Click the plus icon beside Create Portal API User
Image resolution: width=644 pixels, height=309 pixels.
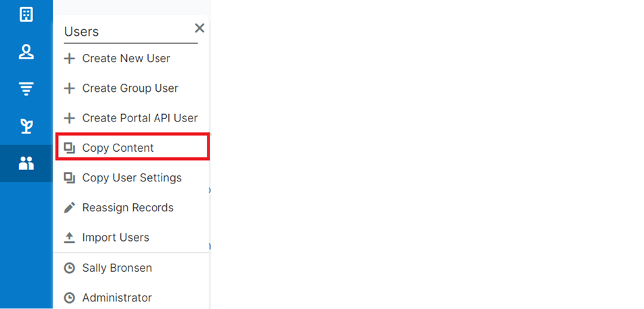69,118
